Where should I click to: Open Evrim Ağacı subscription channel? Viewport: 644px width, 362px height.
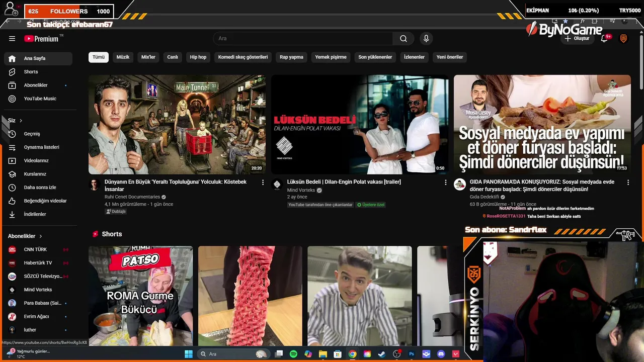pyautogui.click(x=38, y=317)
